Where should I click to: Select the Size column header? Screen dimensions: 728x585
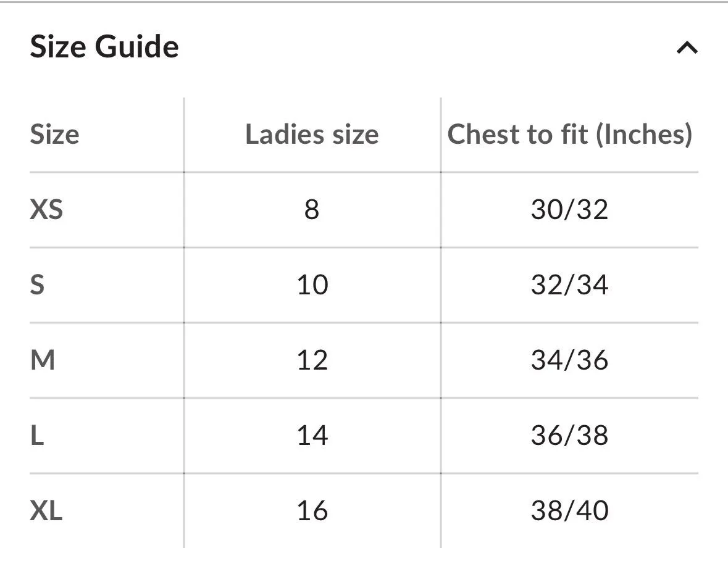point(54,134)
